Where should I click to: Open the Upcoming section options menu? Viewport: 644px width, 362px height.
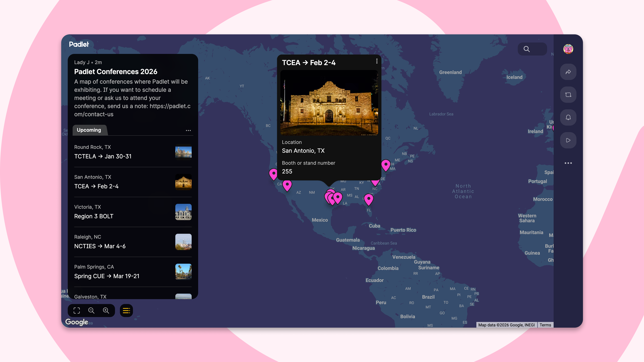point(188,130)
